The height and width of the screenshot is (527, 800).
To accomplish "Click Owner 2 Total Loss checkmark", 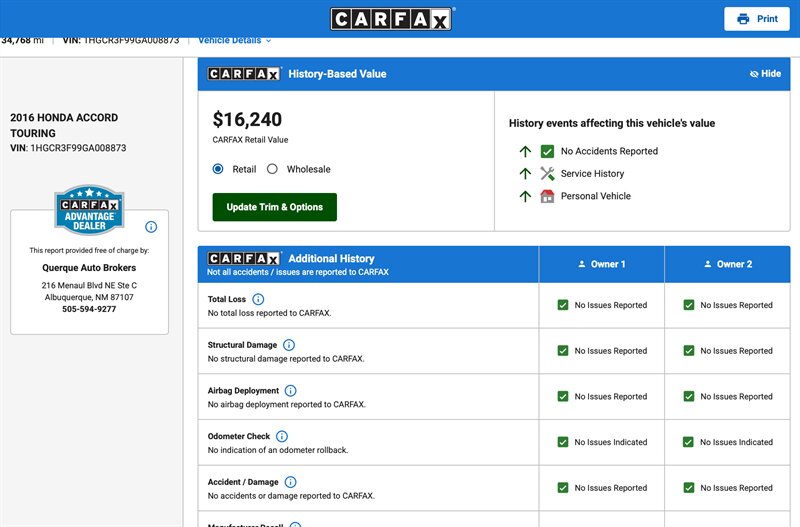I will click(689, 305).
